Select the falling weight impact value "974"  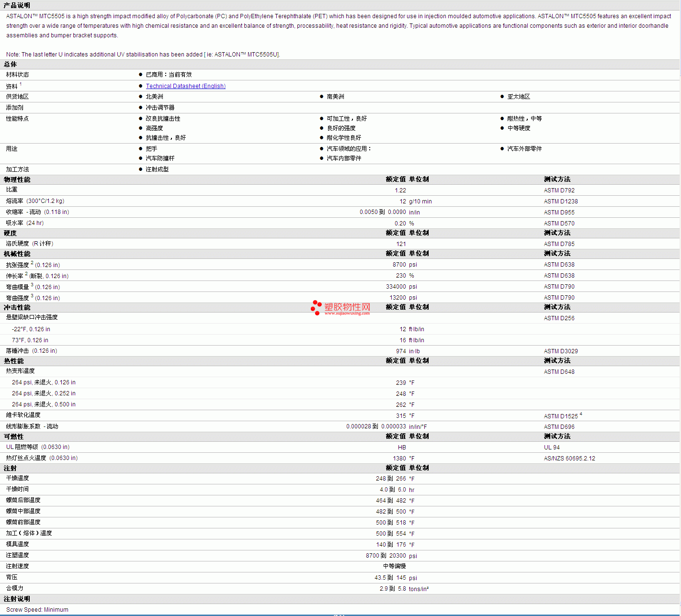[x=401, y=351]
